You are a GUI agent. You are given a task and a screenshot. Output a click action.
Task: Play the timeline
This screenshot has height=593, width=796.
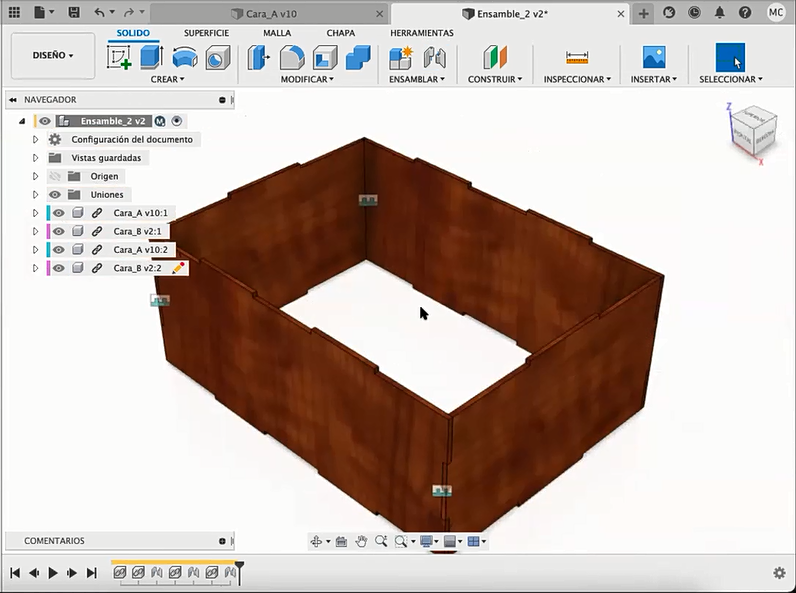click(53, 573)
